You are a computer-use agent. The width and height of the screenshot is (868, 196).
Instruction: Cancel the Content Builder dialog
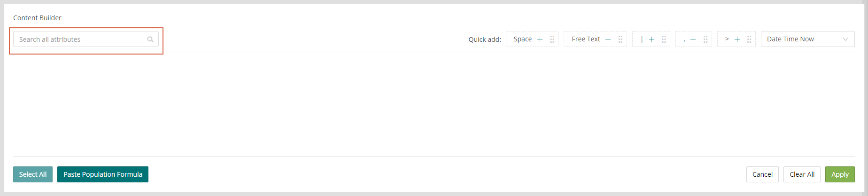[x=762, y=174]
